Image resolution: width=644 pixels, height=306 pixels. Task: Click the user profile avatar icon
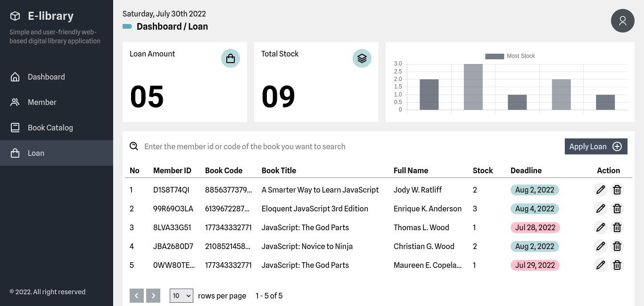[x=622, y=21]
